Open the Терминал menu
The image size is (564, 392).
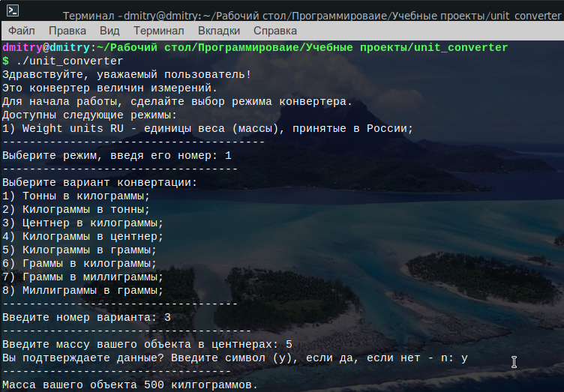click(159, 31)
